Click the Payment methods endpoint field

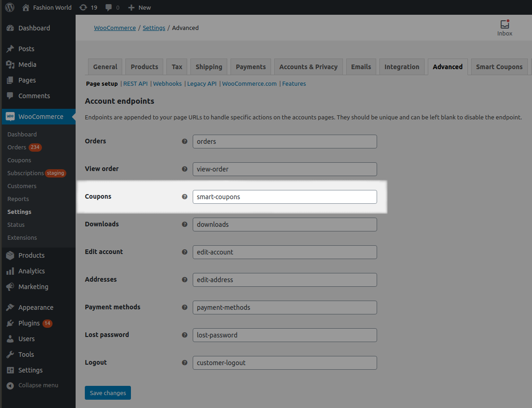284,307
